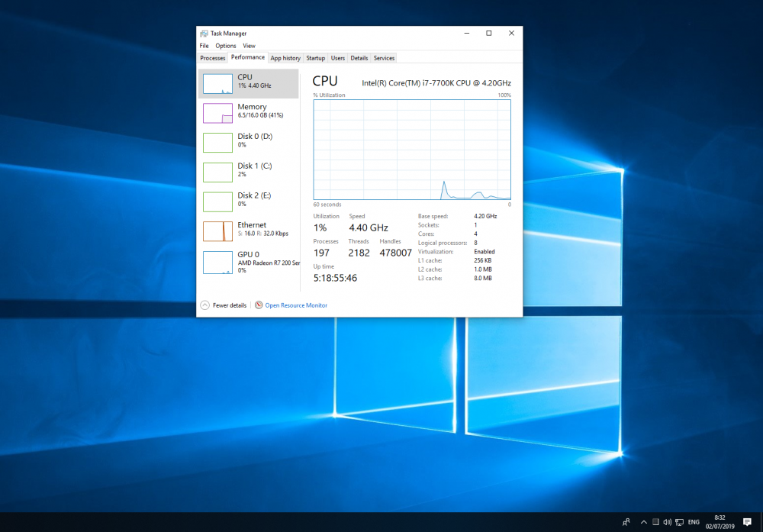
Task: Show hidden icons in system tray
Action: tap(644, 522)
